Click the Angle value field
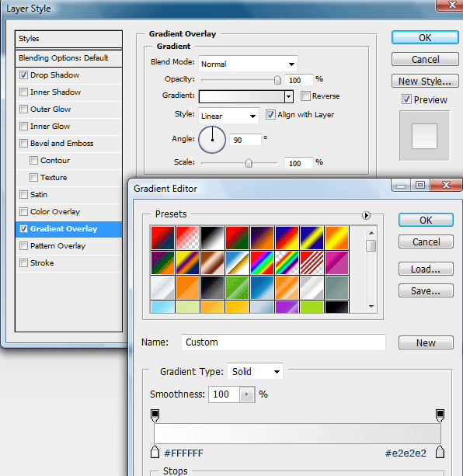 pos(245,140)
